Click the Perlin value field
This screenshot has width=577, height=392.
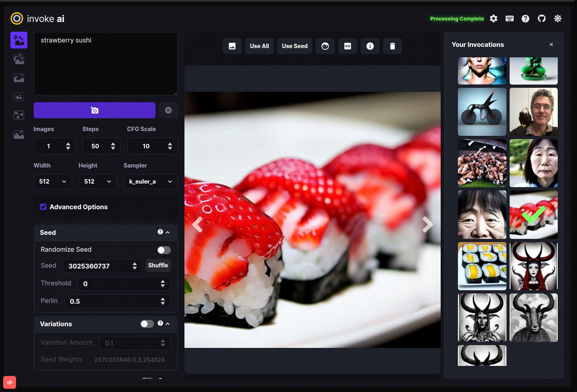[x=117, y=301]
